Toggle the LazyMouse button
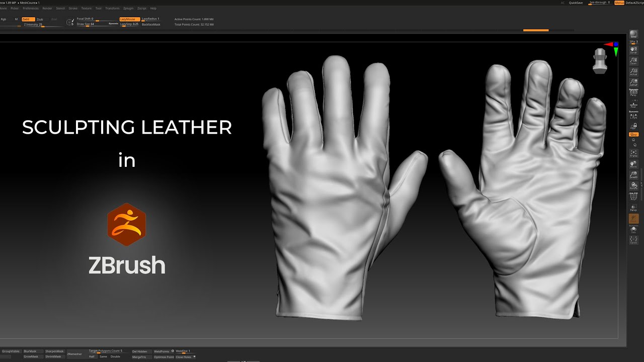 [x=130, y=19]
